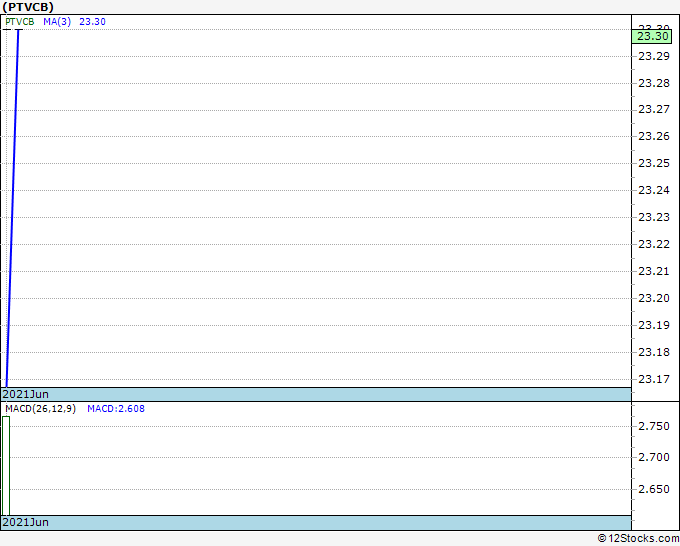
Task: Click the 23.24 price axis label
Action: click(x=654, y=190)
